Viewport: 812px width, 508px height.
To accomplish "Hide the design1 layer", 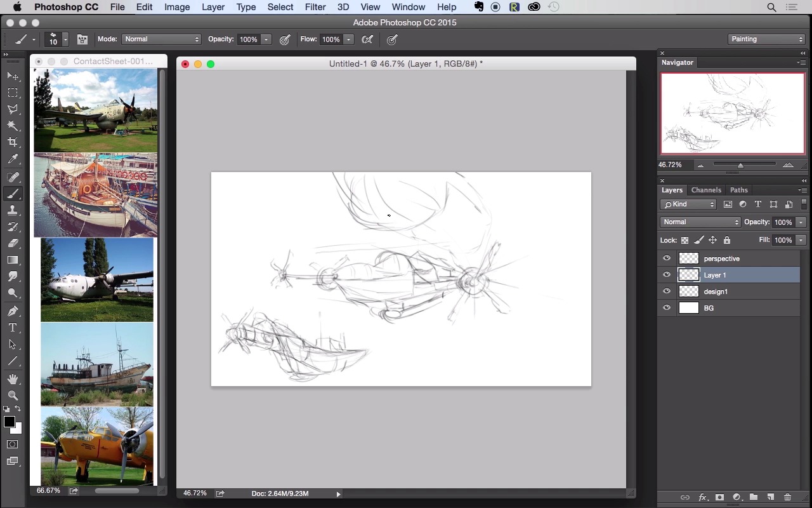I will [x=667, y=291].
